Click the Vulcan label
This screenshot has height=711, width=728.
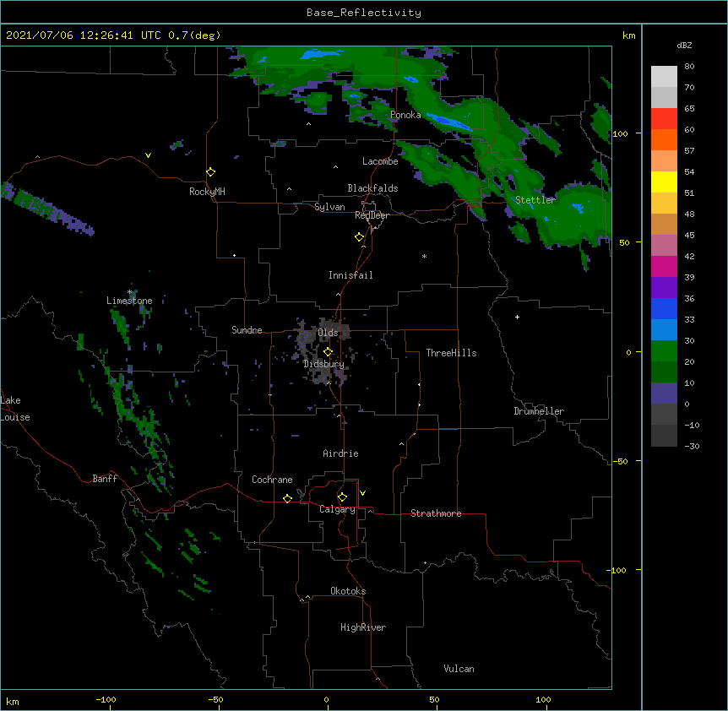pos(459,669)
